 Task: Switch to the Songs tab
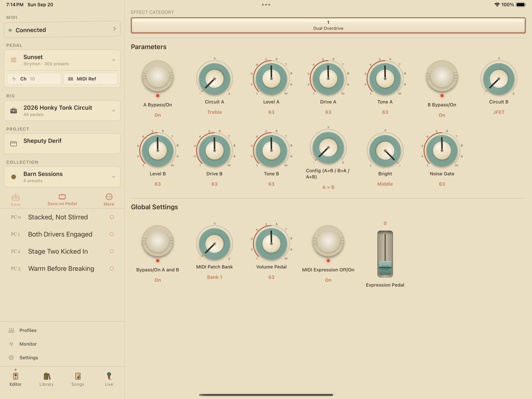click(78, 379)
